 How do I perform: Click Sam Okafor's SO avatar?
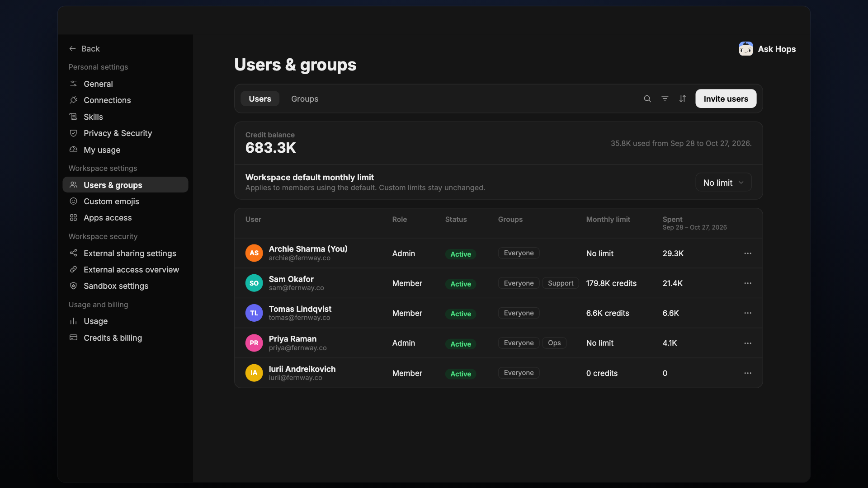[254, 283]
